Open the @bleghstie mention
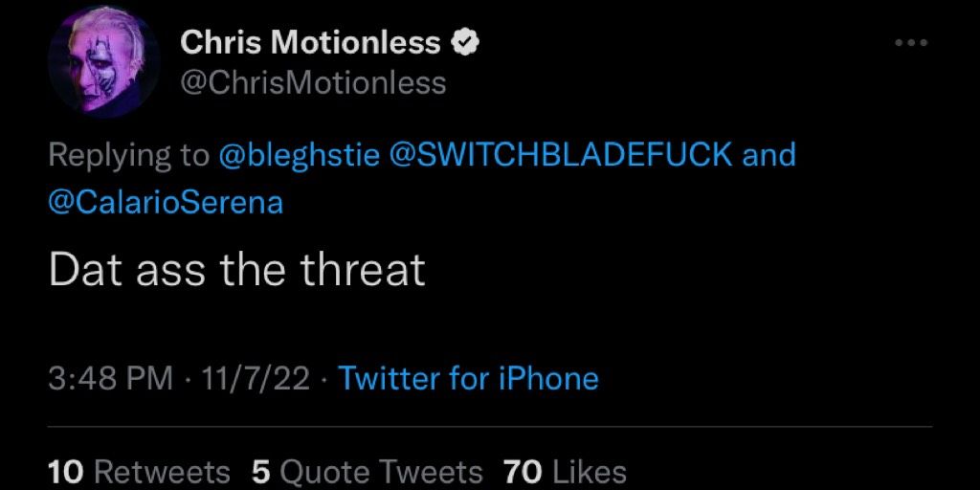 [299, 155]
